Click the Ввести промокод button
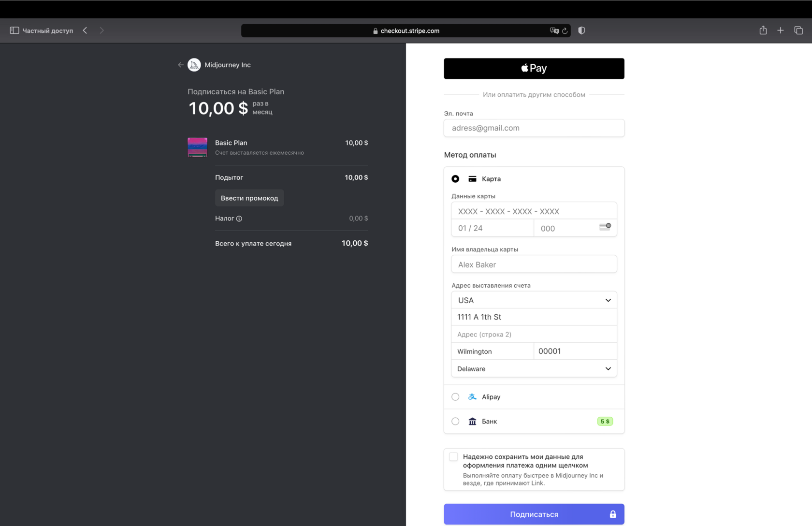 [x=249, y=198]
